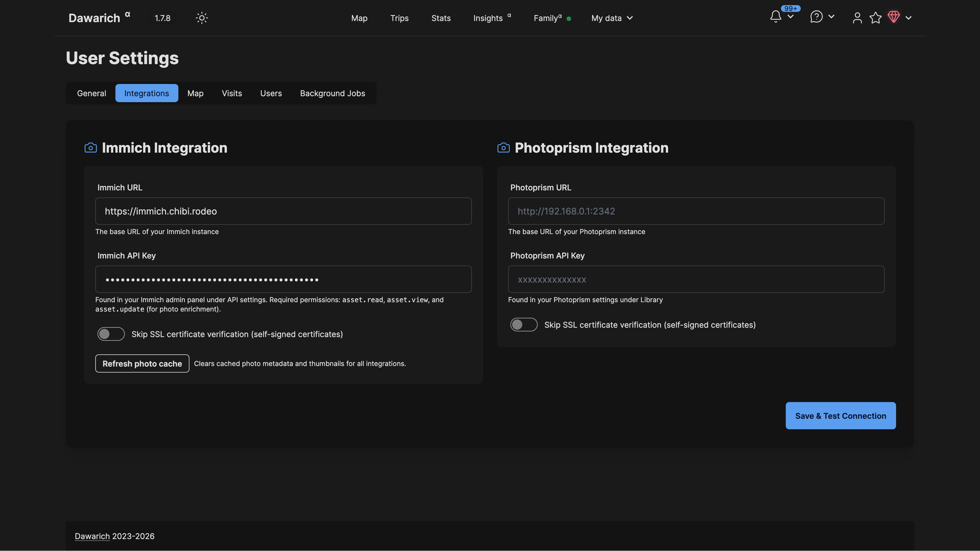Switch to the General settings tab

point(91,93)
